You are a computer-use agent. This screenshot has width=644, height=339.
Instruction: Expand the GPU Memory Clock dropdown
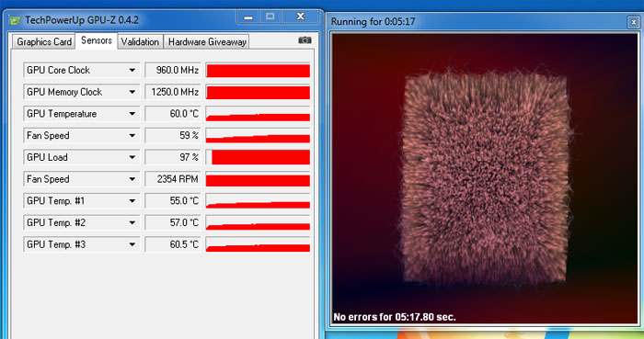132,92
